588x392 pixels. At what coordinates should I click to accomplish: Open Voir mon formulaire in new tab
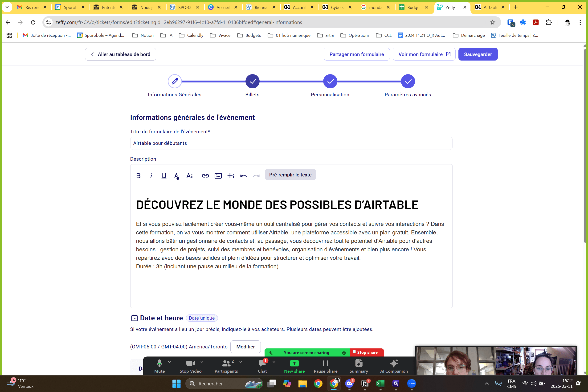[424, 54]
